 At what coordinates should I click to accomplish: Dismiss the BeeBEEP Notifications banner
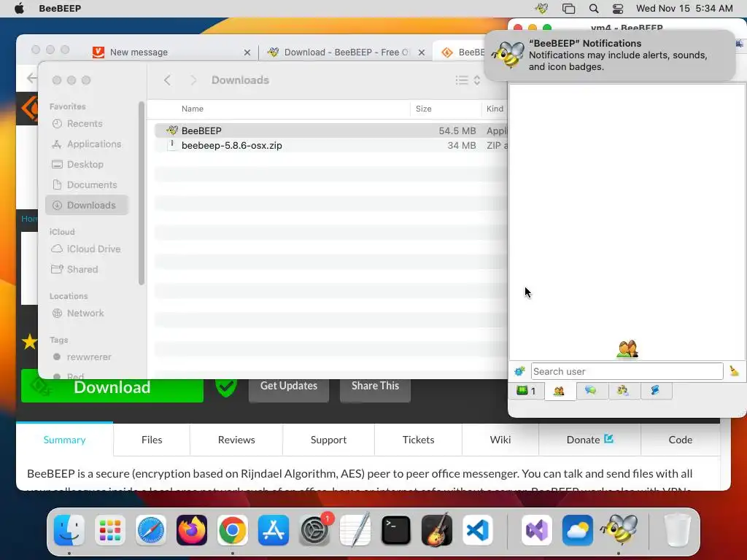(611, 55)
